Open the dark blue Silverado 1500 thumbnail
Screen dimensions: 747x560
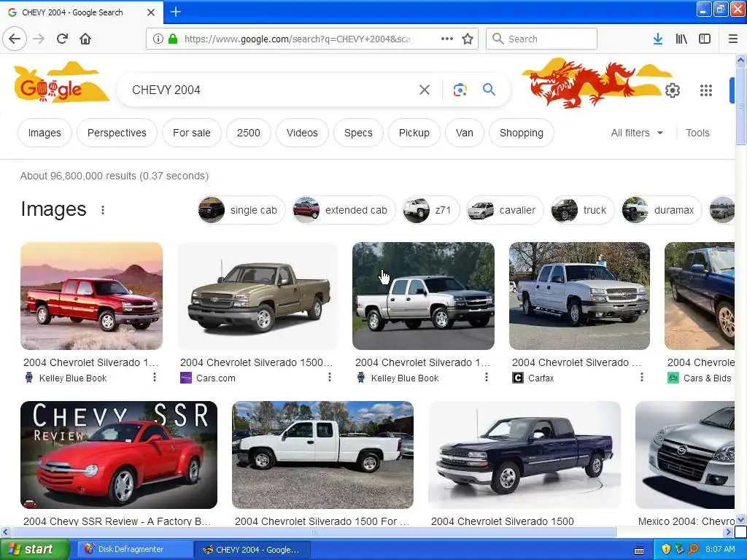[x=525, y=455]
